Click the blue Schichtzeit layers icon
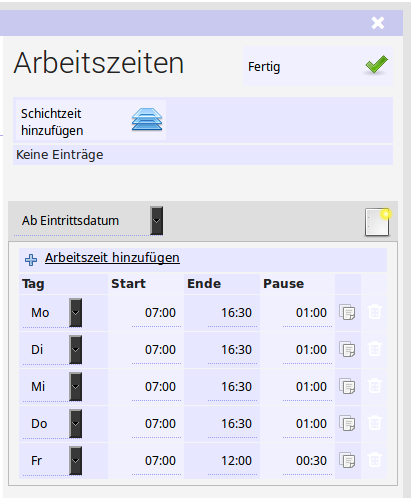Screen dimensions: 415x498 [x=147, y=119]
